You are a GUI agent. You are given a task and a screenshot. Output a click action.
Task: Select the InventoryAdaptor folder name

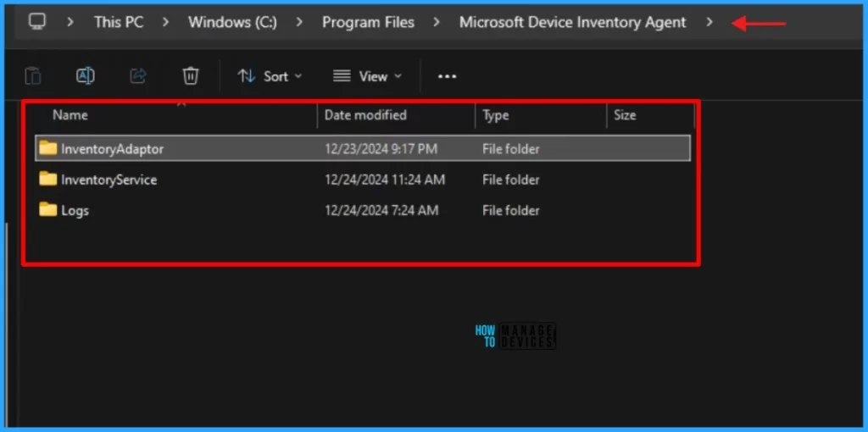pyautogui.click(x=113, y=149)
